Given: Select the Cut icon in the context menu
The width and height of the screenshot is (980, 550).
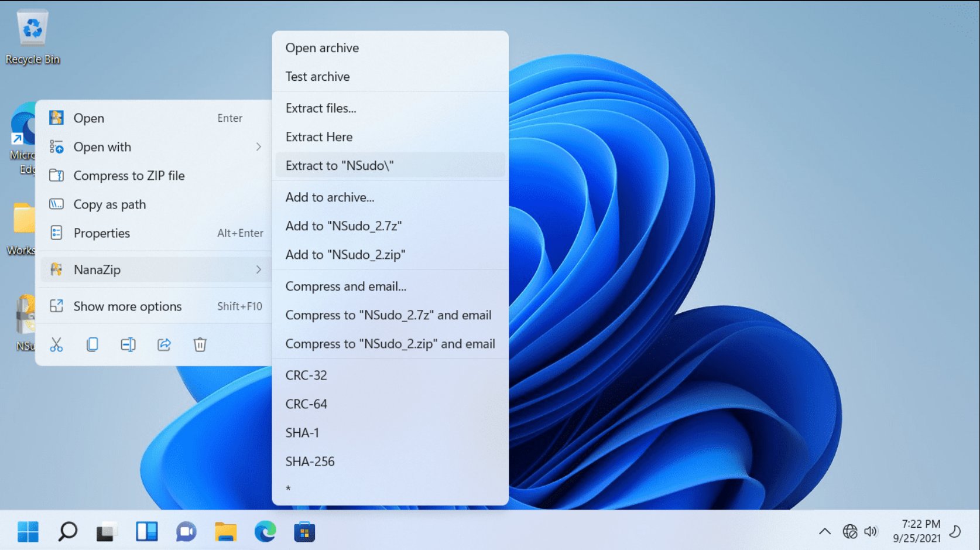Looking at the screenshot, I should tap(57, 344).
